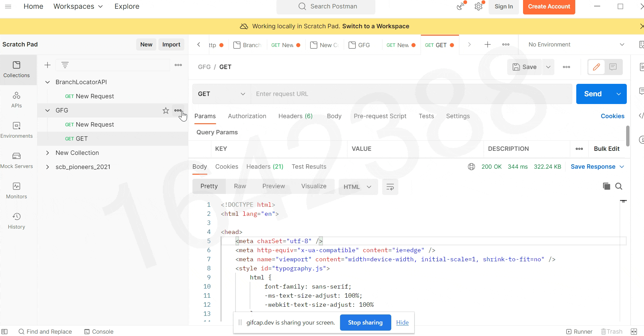The image size is (644, 336).
Task: Click the Create Account button
Action: (549, 7)
